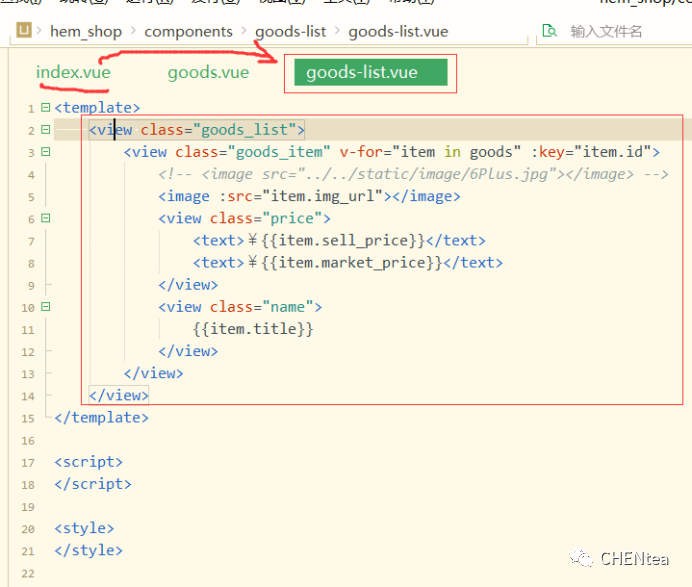Image resolution: width=692 pixels, height=587 pixels.
Task: Click goods-list folder in the breadcrumb
Action: click(290, 31)
